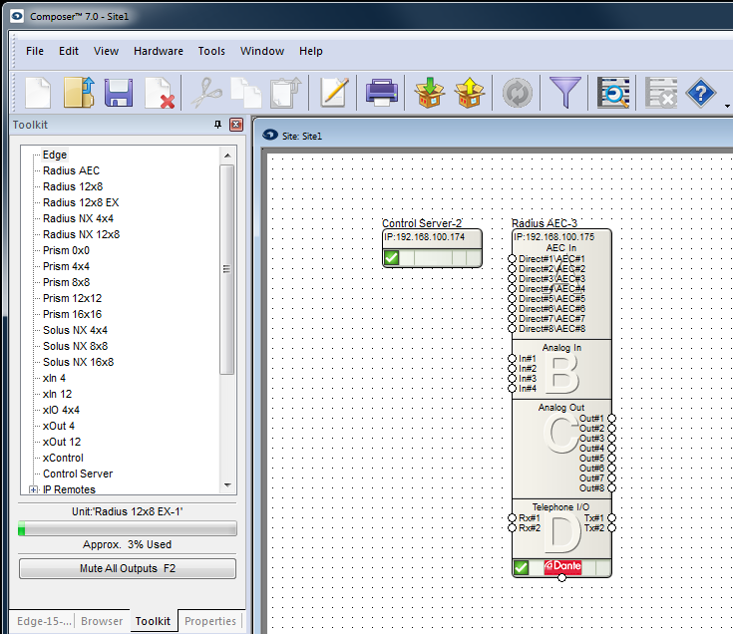Click Toolkit list scroll up arrow
The height and width of the screenshot is (634, 733).
coord(227,155)
